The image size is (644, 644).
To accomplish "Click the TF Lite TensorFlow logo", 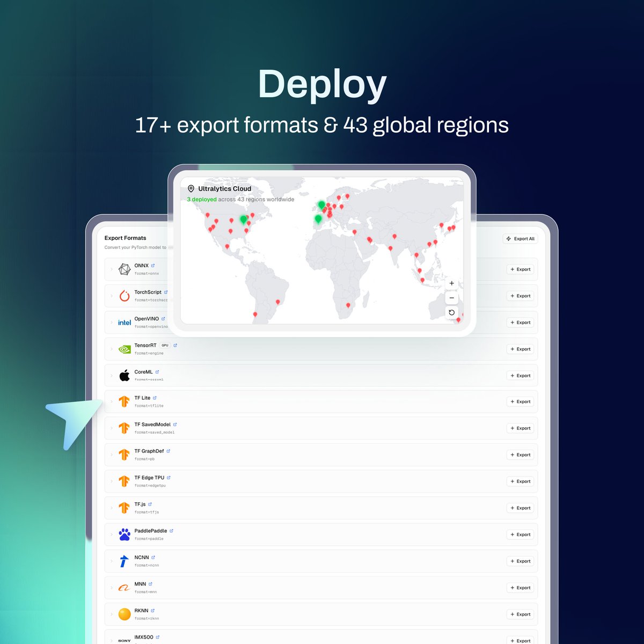I will click(125, 401).
